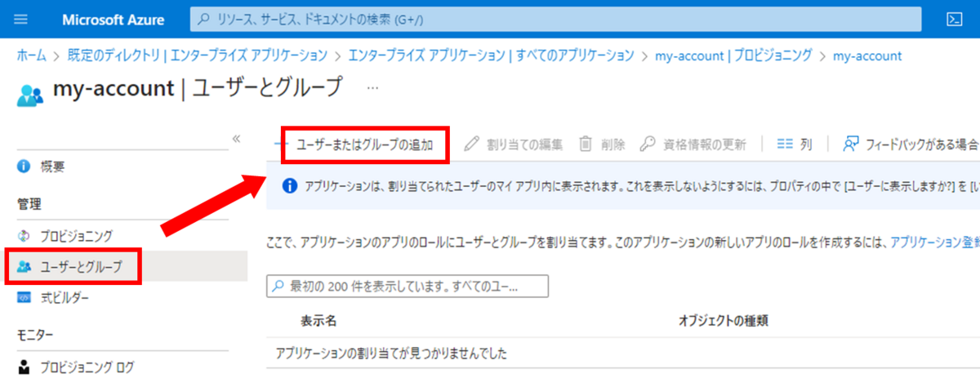
Task: Click the columns list icon
Action: click(x=785, y=145)
